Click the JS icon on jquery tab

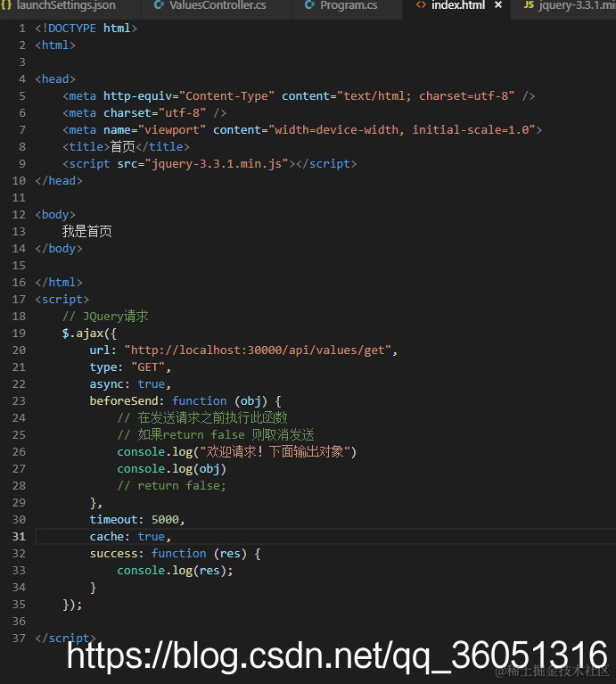click(529, 5)
